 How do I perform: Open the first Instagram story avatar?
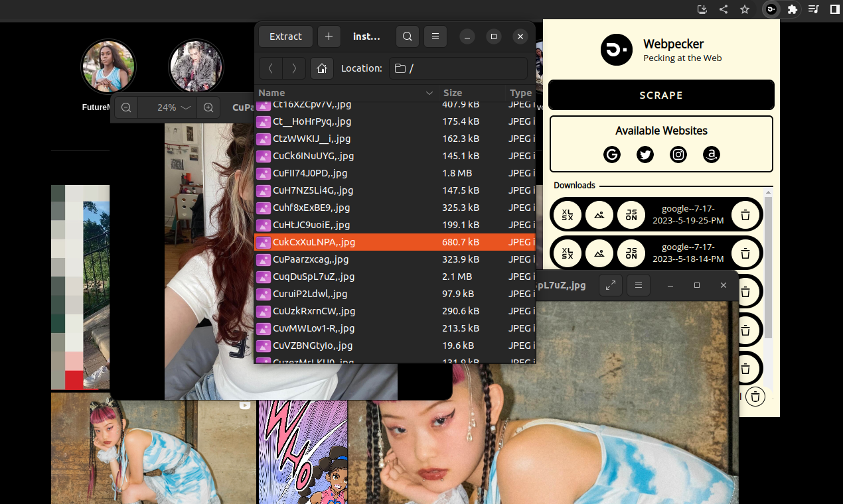(x=108, y=66)
